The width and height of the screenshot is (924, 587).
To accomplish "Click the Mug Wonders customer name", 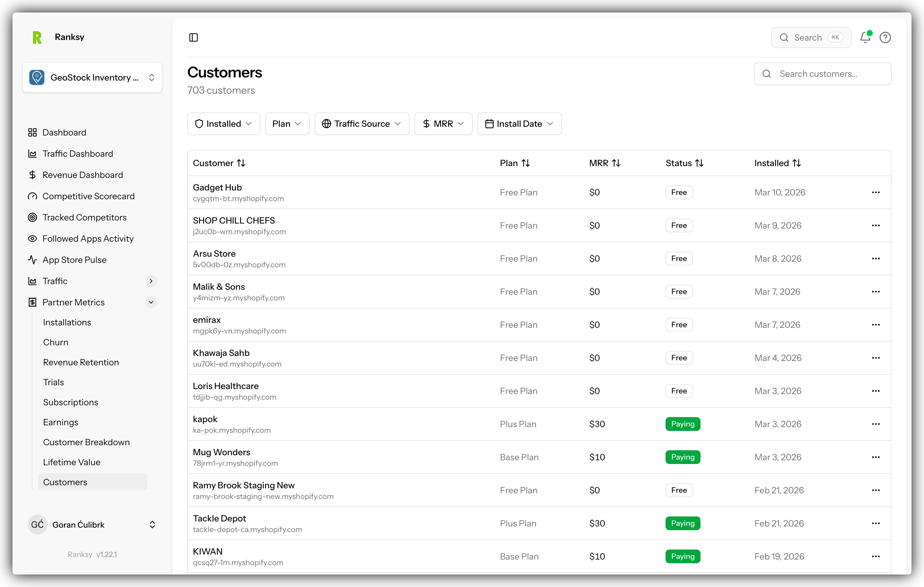I will [221, 452].
